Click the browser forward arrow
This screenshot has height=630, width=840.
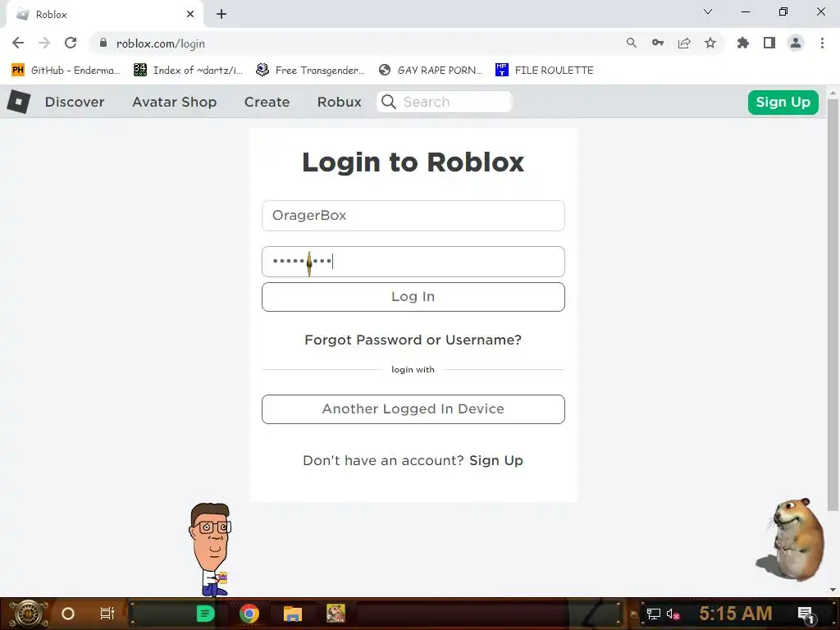point(44,43)
